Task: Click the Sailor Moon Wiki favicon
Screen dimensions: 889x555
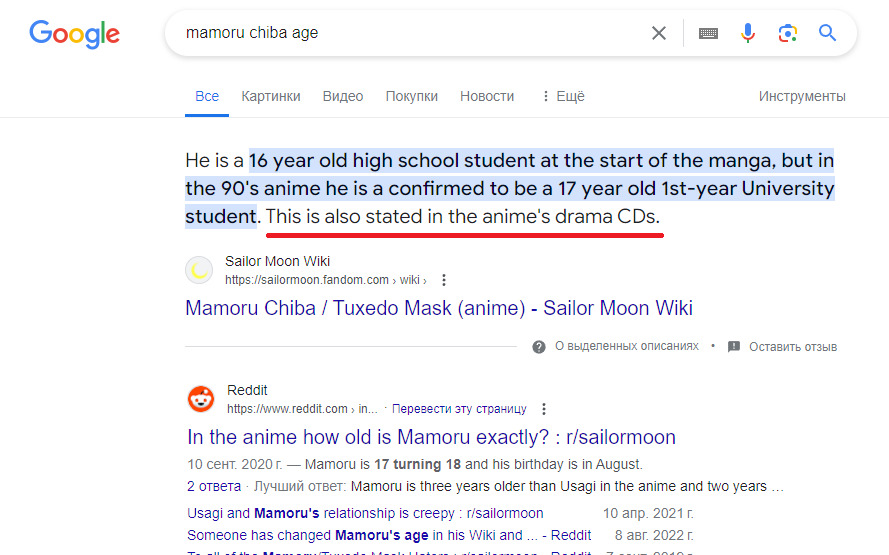Action: (x=200, y=270)
